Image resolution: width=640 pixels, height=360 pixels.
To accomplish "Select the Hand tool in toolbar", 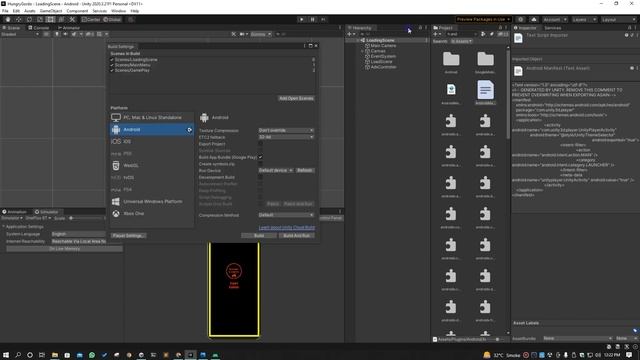I will (7, 19).
